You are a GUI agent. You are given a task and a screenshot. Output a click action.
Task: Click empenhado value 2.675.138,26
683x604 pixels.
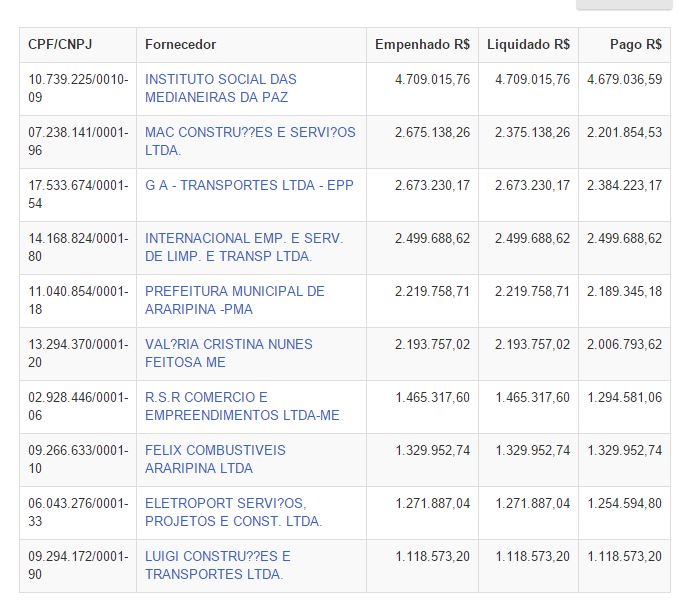(x=433, y=132)
